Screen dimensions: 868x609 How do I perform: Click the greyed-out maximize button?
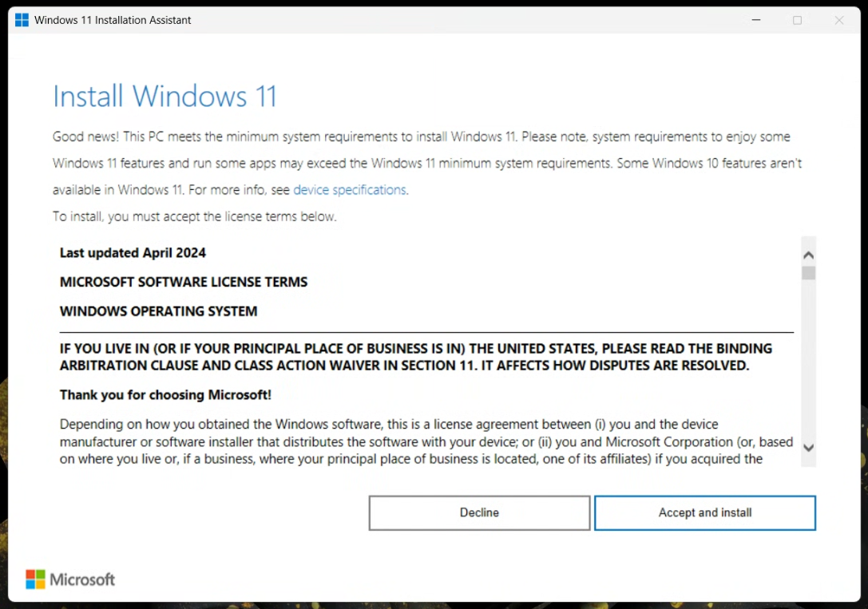tap(797, 20)
